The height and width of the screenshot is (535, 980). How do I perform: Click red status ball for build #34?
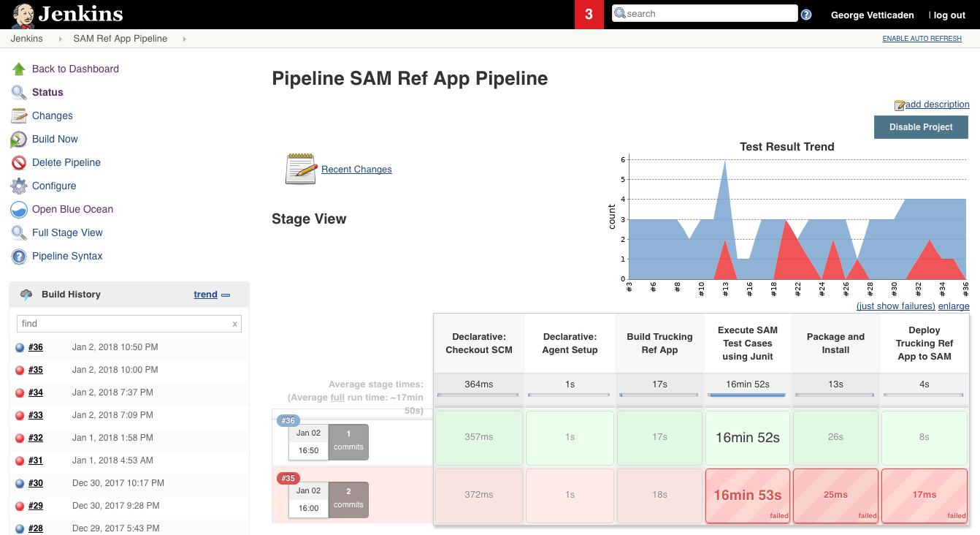coord(20,393)
